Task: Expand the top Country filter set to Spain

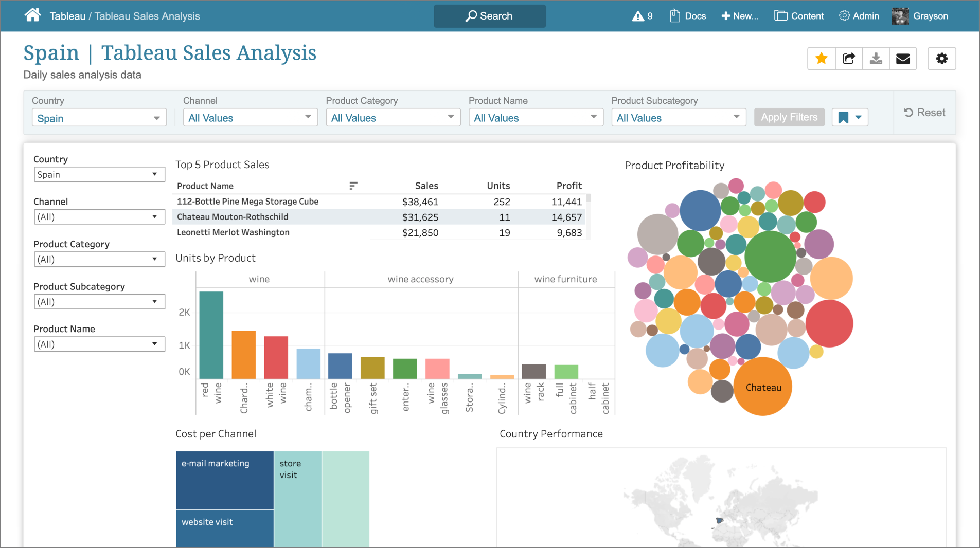Action: point(99,118)
